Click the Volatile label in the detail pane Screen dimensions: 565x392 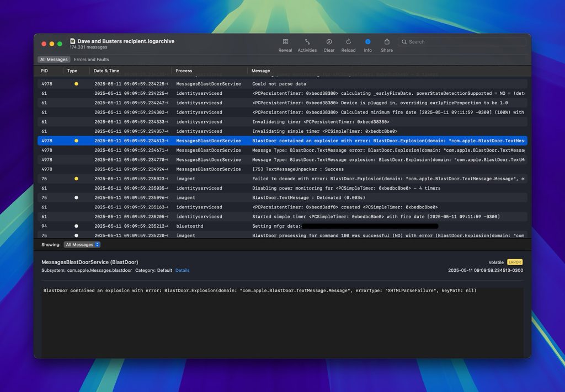(x=495, y=262)
